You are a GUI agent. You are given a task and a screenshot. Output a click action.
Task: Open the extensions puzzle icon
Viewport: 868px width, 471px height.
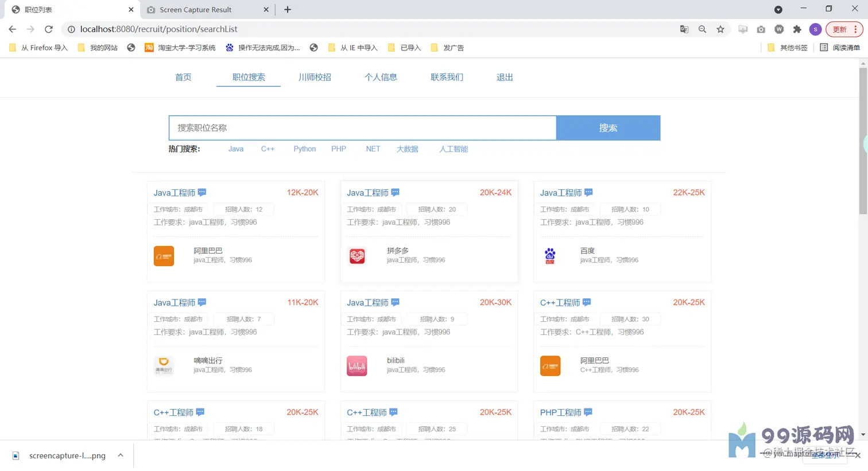797,29
